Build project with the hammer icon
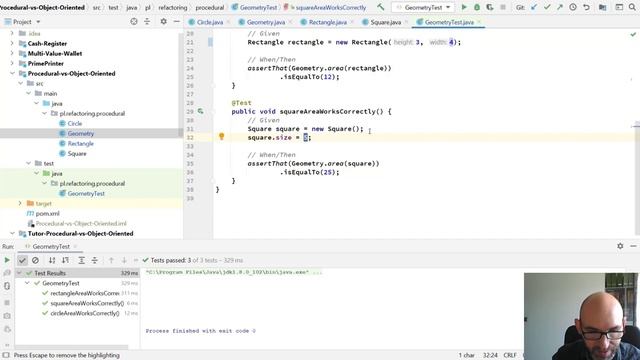Screen dimensions: 640x360 (380, 7)
